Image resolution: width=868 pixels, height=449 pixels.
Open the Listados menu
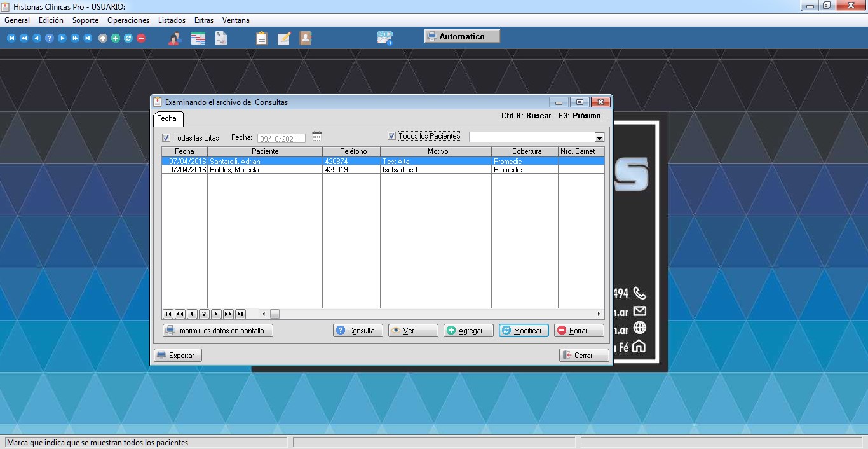click(x=172, y=20)
